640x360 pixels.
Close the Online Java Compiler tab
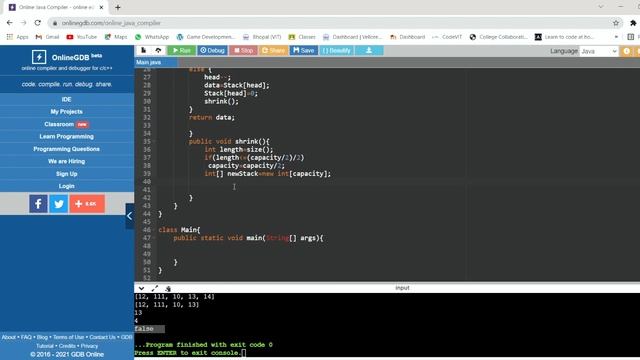[x=101, y=7]
